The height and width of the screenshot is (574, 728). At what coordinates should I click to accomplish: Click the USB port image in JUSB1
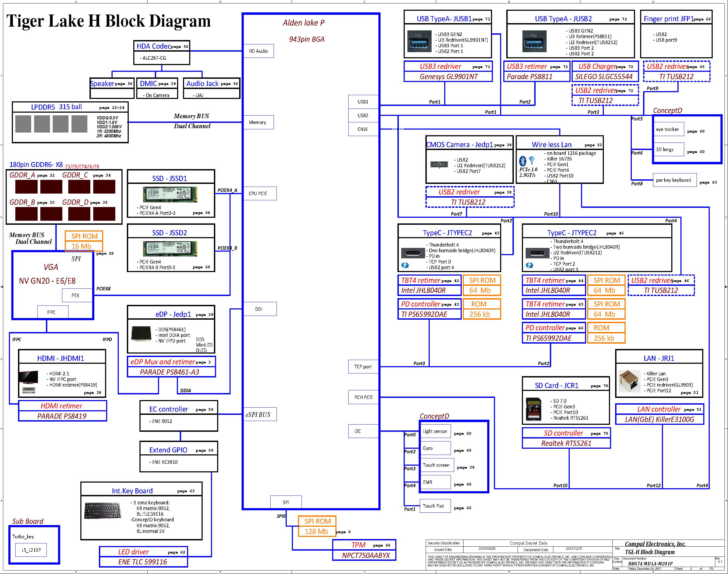pos(419,41)
